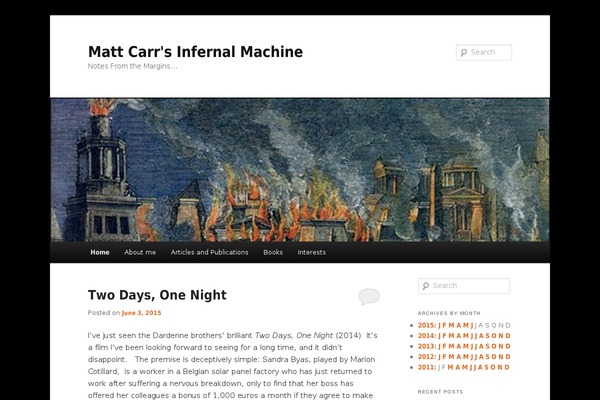Open the 2013 archive year link
The width and height of the screenshot is (600, 400).
coord(426,346)
